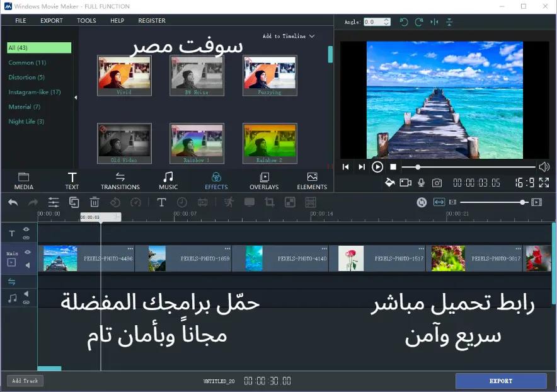
Task: Select the Night Life (3) category
Action: pos(26,122)
